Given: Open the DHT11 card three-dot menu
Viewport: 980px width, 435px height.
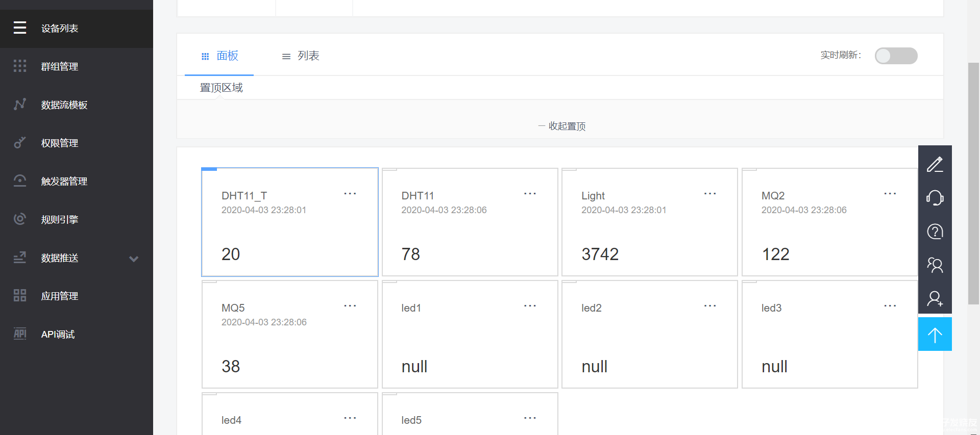Looking at the screenshot, I should 530,193.
